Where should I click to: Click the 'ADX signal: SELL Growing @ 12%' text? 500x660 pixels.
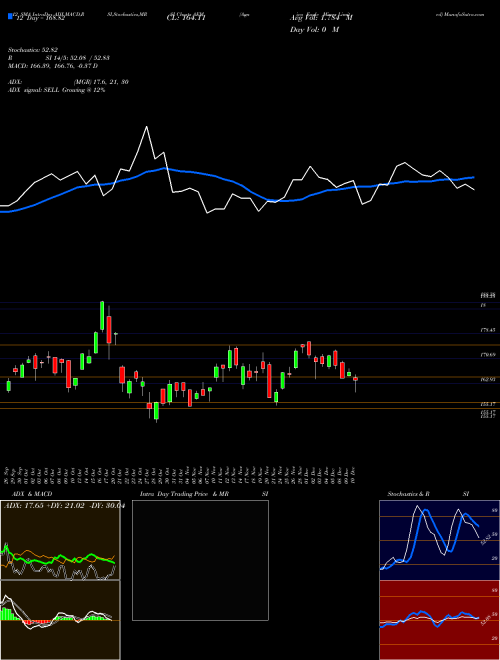pos(56,90)
